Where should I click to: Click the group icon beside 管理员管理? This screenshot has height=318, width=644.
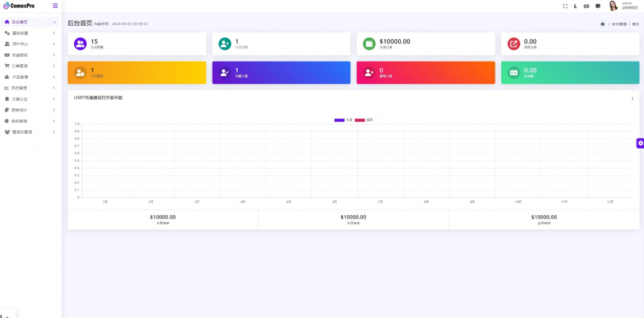coord(7,132)
